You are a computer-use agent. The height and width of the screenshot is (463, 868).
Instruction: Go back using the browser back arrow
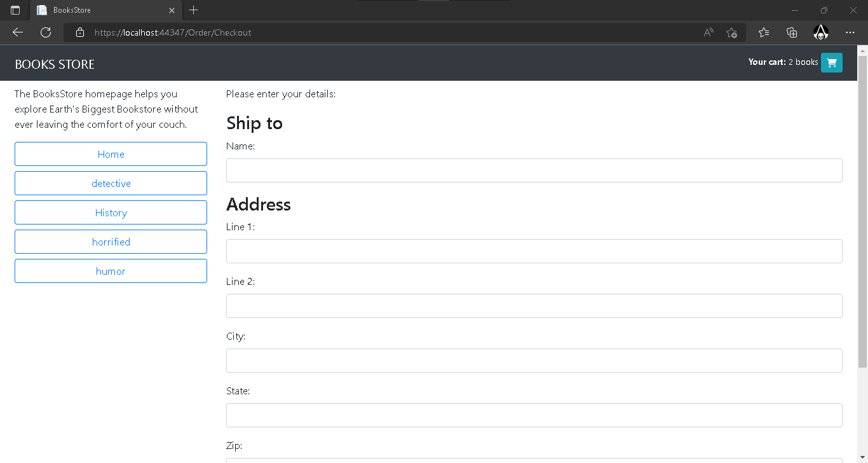18,32
